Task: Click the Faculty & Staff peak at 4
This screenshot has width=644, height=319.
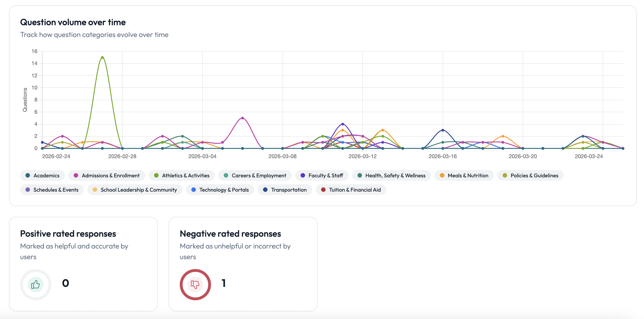Action: coord(343,124)
